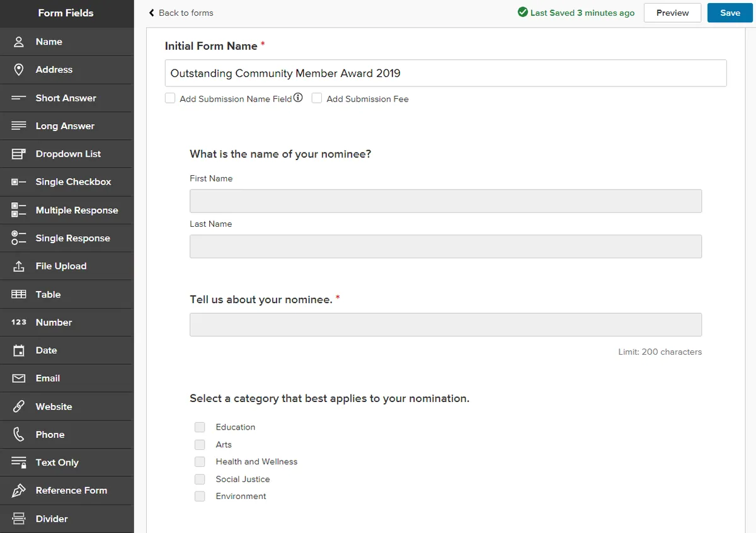Save the form
The image size is (756, 533).
(x=730, y=13)
